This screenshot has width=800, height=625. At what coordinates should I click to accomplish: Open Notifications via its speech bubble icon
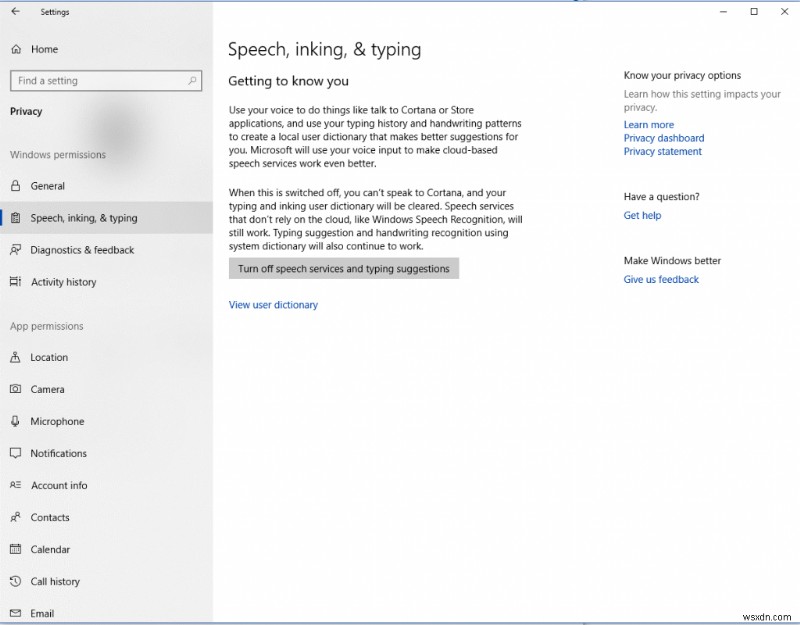pyautogui.click(x=14, y=453)
